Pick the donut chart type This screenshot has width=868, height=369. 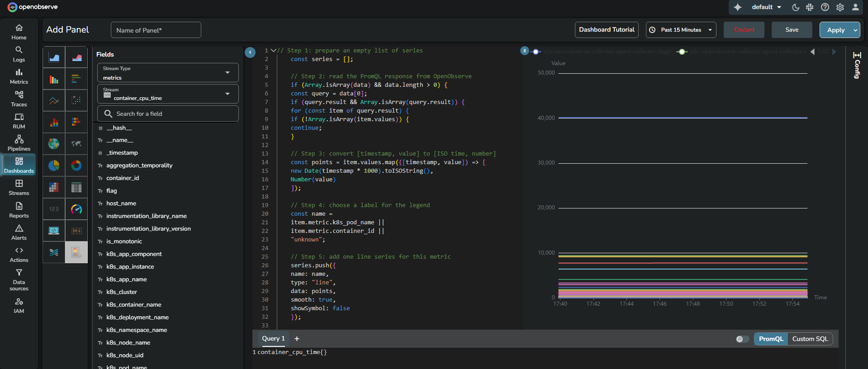point(76,166)
